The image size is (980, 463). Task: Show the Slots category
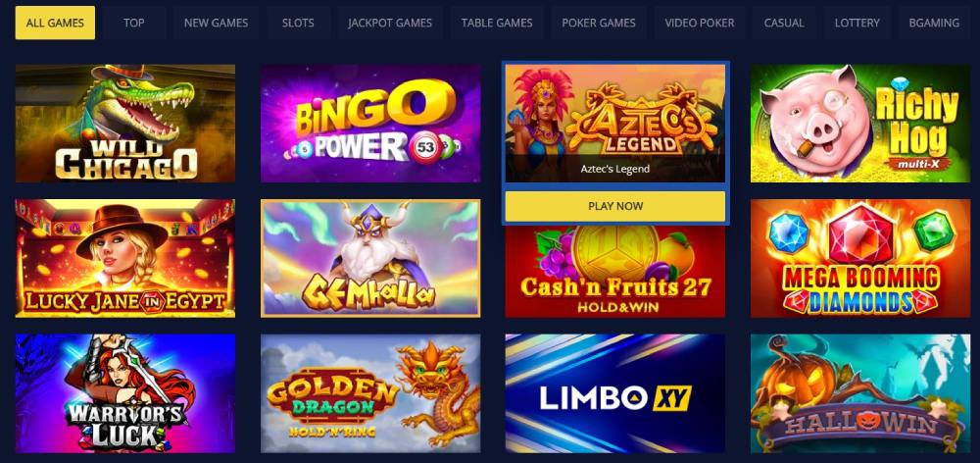[298, 24]
